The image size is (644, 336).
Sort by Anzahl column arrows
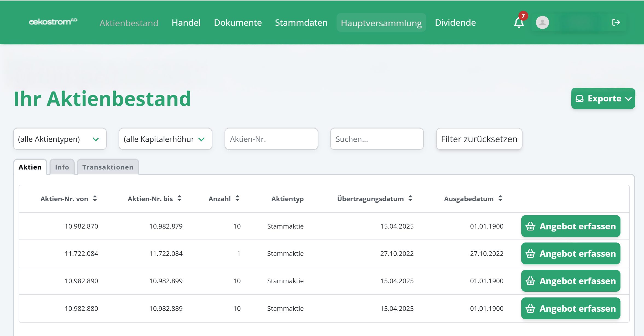(x=237, y=198)
